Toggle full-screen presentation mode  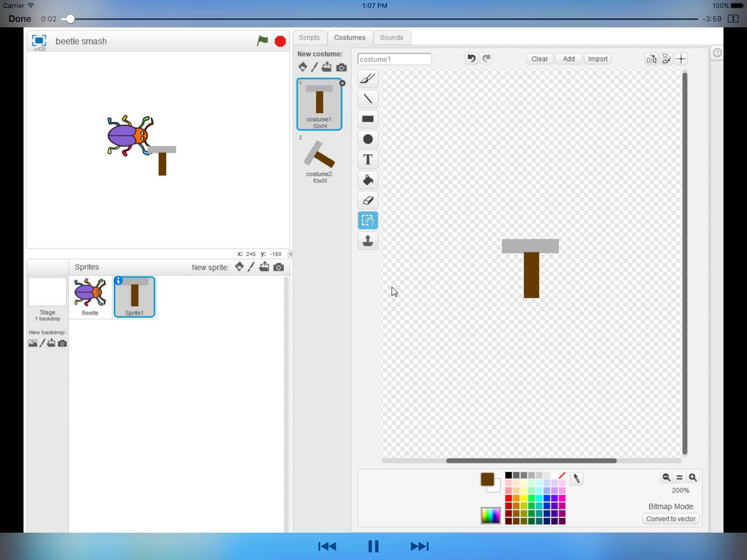pos(39,41)
